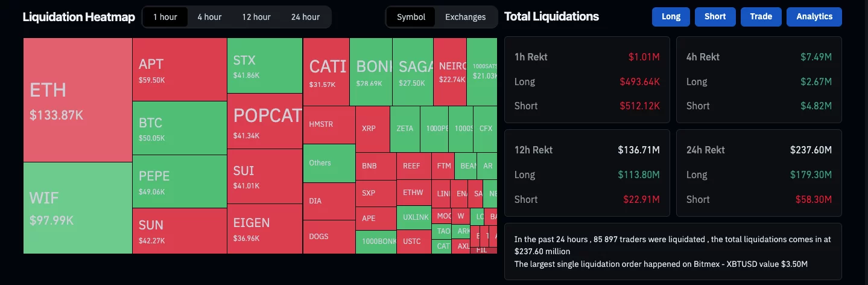Open the Analytics button
The height and width of the screenshot is (285, 868).
(x=814, y=17)
